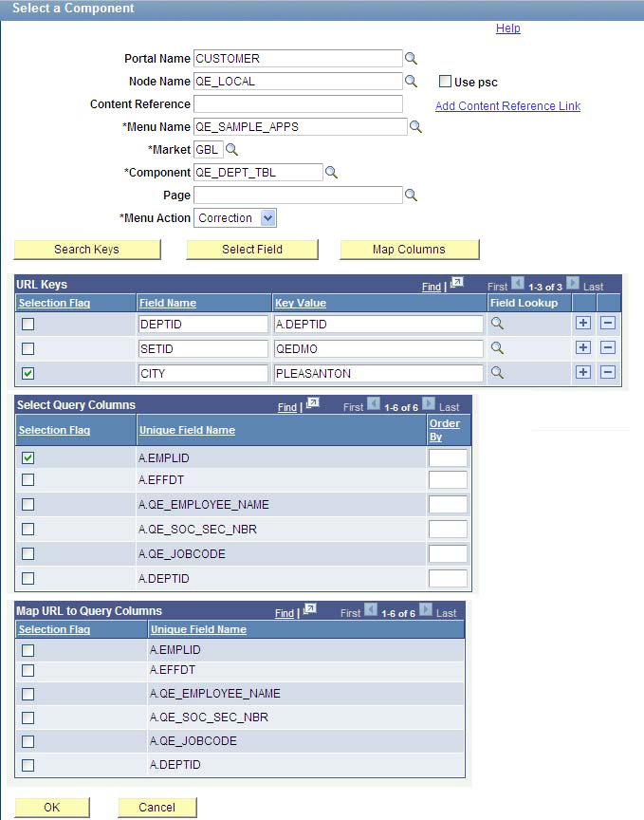Image resolution: width=644 pixels, height=820 pixels.
Task: Focus the Content Reference input field
Action: click(x=298, y=104)
